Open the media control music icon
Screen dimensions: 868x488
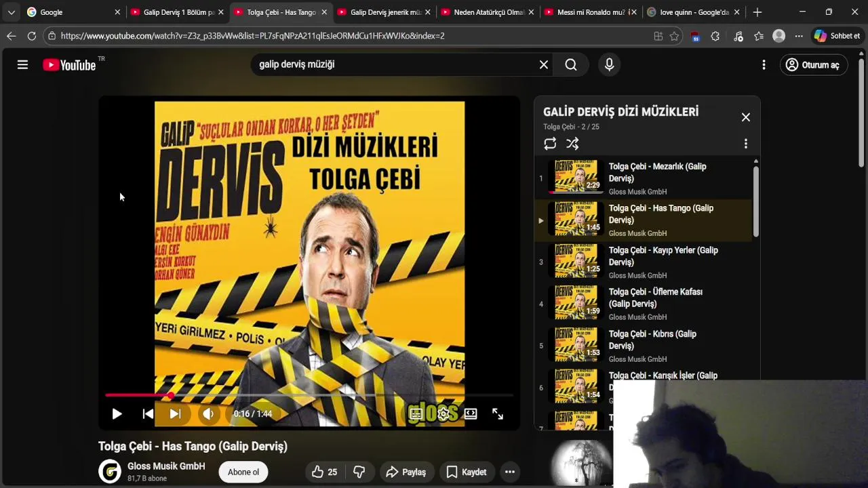point(738,36)
